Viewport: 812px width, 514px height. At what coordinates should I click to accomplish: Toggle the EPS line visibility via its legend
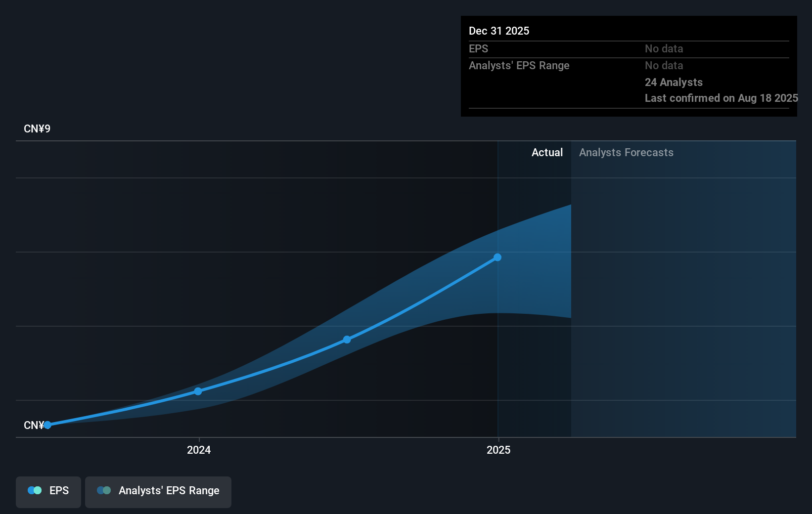point(48,491)
